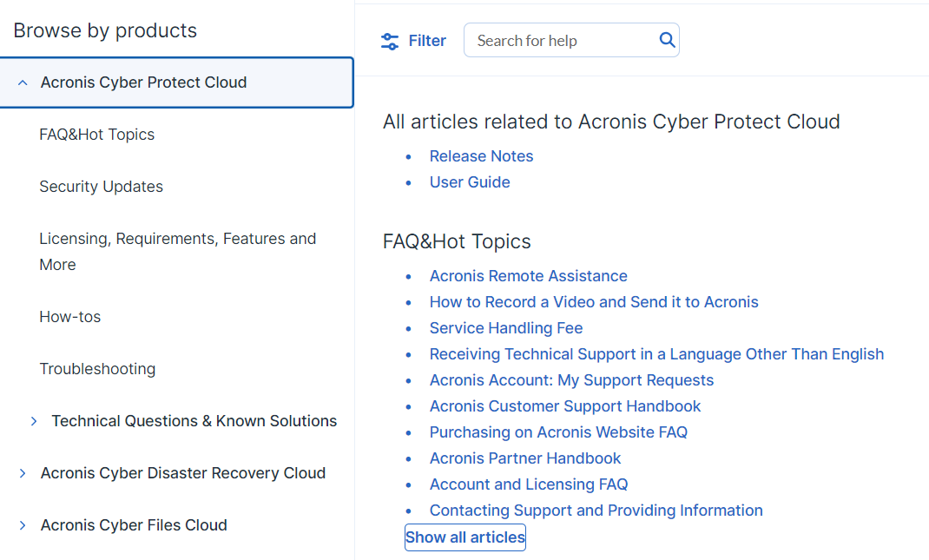Screen dimensions: 929x560
Task: Open How to Record a Video article
Action: point(594,302)
